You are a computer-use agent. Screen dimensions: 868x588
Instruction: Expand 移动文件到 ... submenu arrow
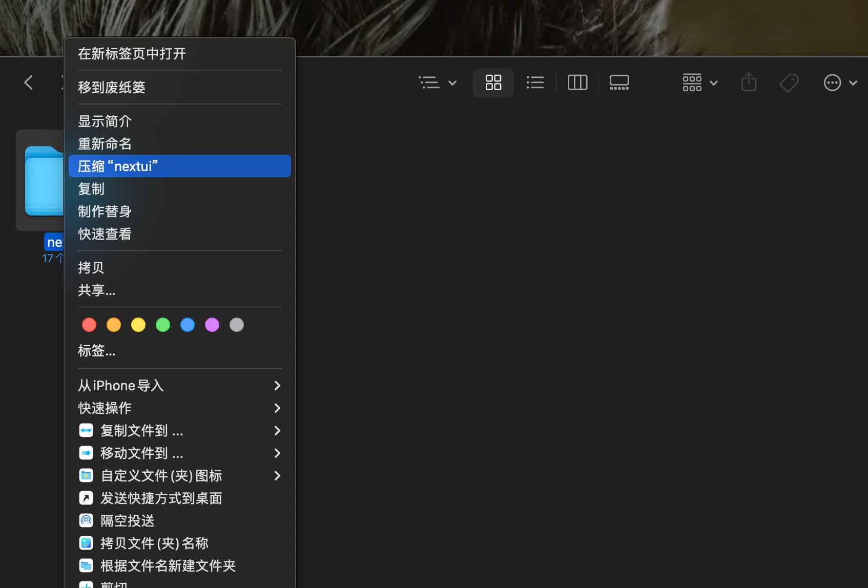click(277, 453)
